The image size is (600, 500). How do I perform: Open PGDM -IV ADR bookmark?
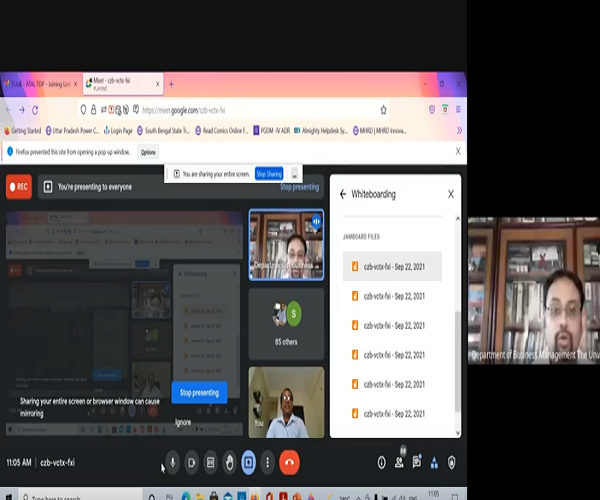coord(272,130)
